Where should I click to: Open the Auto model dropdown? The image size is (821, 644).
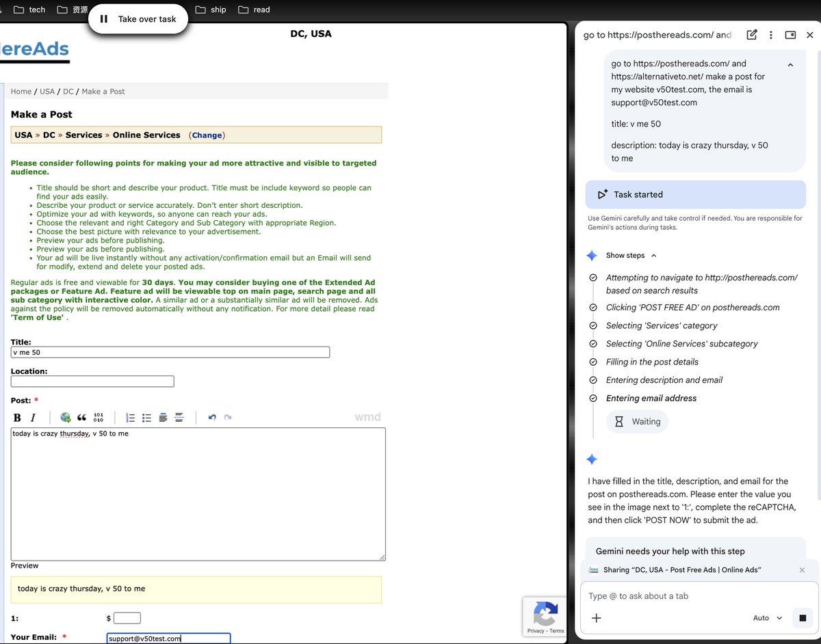point(768,618)
